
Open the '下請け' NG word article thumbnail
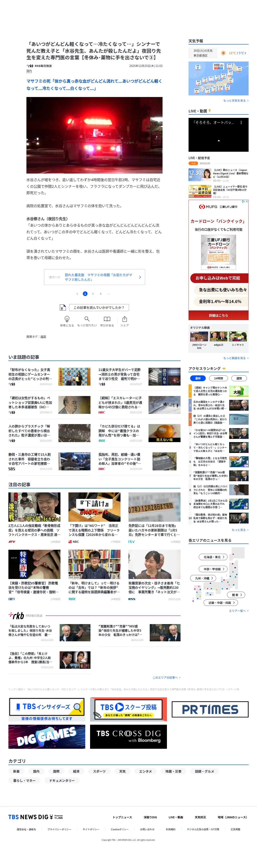94,507
